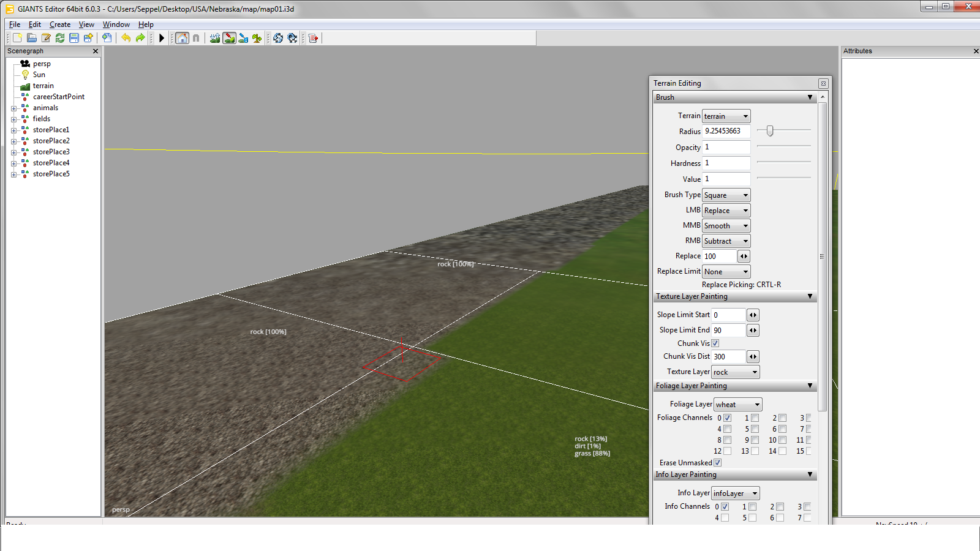Click the Save file floppy icon
The width and height of the screenshot is (980, 551).
click(x=74, y=38)
